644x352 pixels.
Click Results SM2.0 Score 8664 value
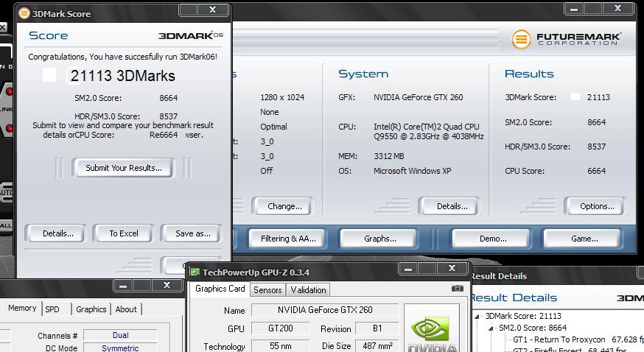coord(596,122)
